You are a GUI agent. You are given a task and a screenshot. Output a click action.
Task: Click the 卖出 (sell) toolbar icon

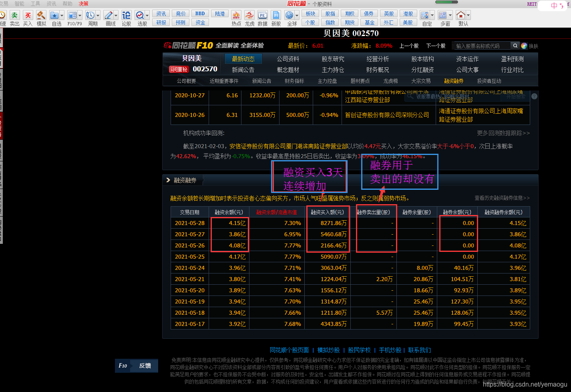pos(14,15)
